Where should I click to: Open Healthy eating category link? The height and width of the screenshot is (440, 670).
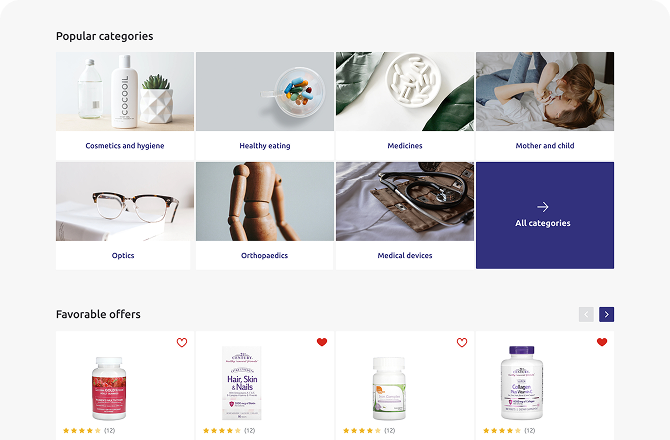pos(265,146)
